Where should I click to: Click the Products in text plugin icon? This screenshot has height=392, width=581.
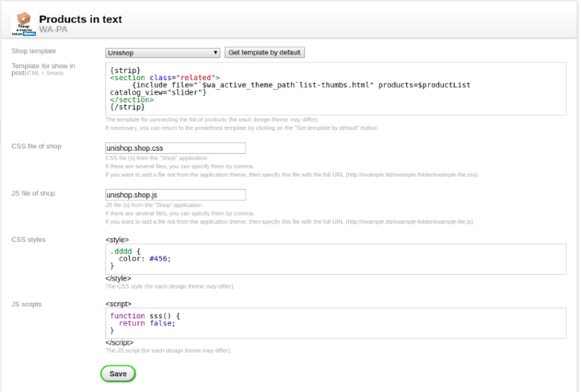[24, 24]
